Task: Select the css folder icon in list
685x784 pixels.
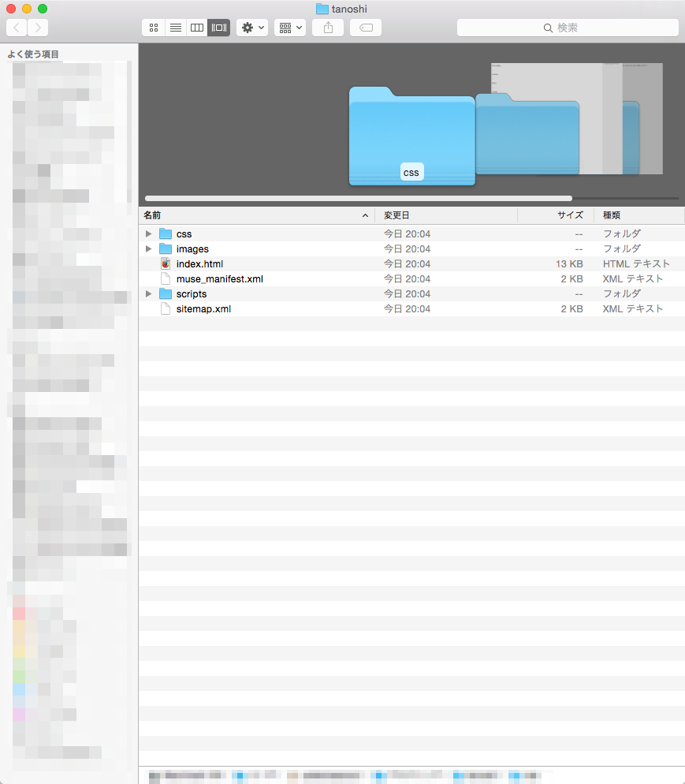Action: click(166, 234)
